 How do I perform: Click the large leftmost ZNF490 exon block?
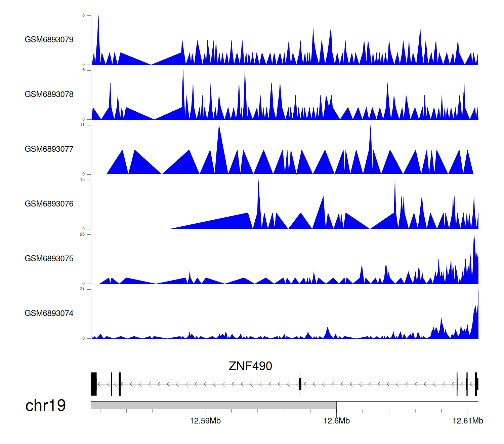point(94,384)
